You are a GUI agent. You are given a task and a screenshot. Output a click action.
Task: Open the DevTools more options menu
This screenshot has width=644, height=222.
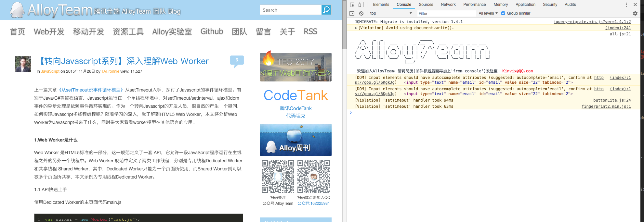point(626,5)
